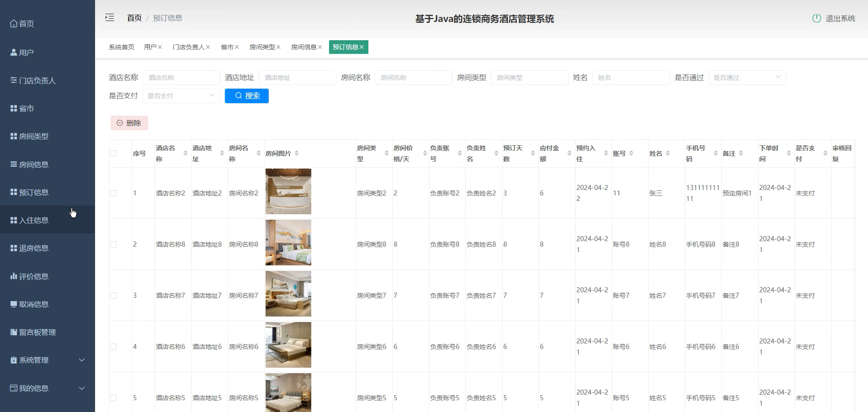Open the room image thumbnail for 房间名称6

point(288,345)
